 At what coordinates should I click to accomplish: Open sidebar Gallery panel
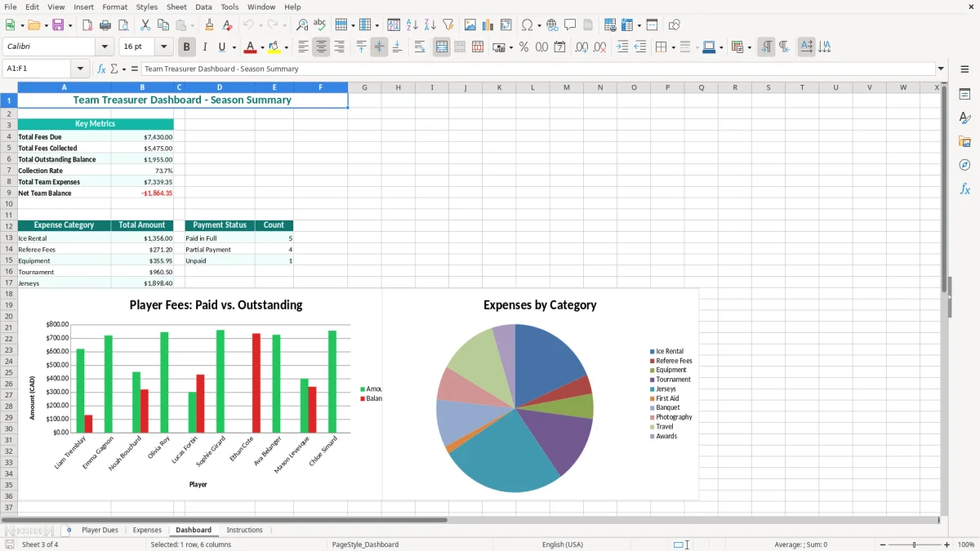coord(964,142)
